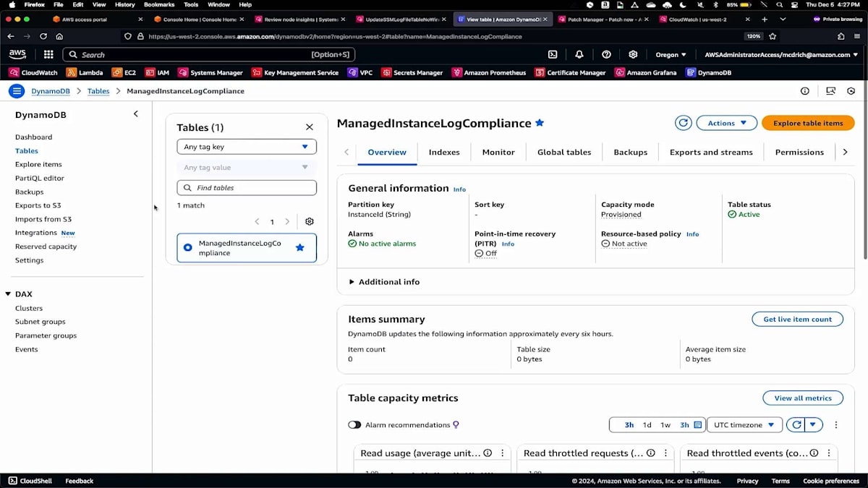Viewport: 868px width, 488px height.
Task: Open the Oregon region selector
Action: [671, 54]
